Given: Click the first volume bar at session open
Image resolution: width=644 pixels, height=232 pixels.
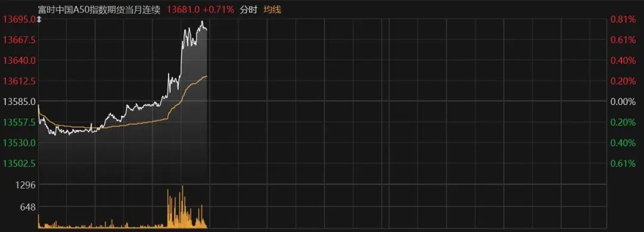Looking at the screenshot, I should (39, 221).
